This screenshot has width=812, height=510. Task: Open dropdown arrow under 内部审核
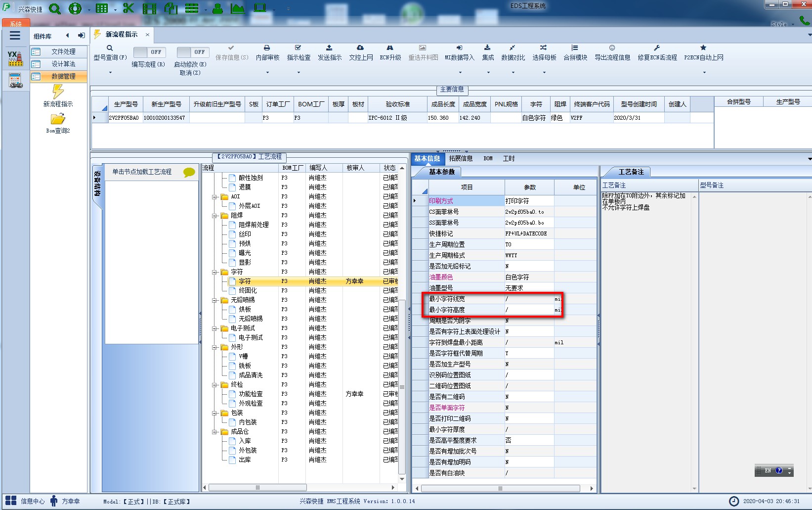[x=267, y=73]
